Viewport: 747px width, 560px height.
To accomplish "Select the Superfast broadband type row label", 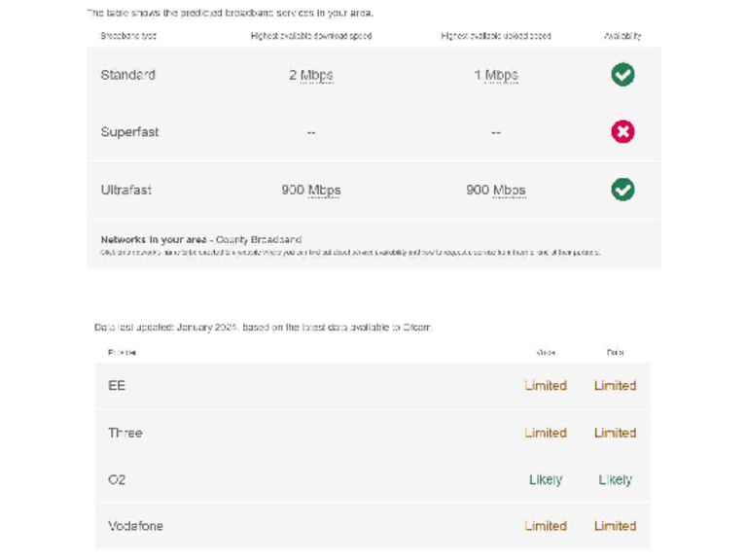I will click(x=129, y=132).
